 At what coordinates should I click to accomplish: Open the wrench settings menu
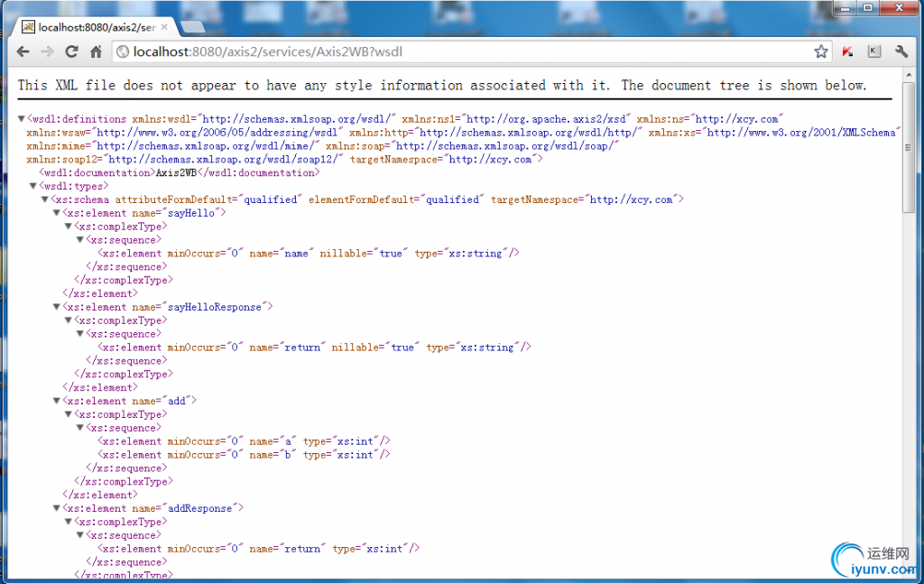point(901,51)
